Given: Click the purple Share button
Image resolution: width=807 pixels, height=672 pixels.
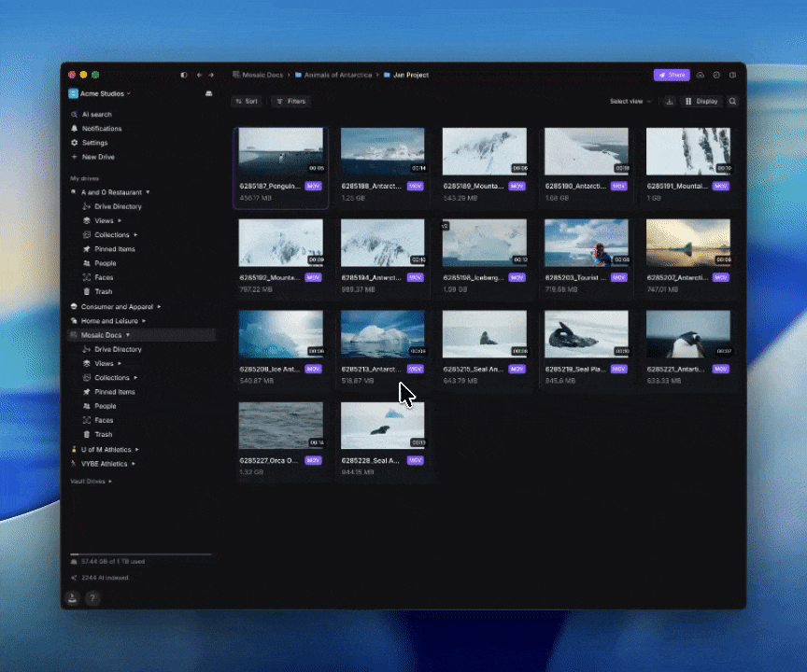Looking at the screenshot, I should click(672, 75).
